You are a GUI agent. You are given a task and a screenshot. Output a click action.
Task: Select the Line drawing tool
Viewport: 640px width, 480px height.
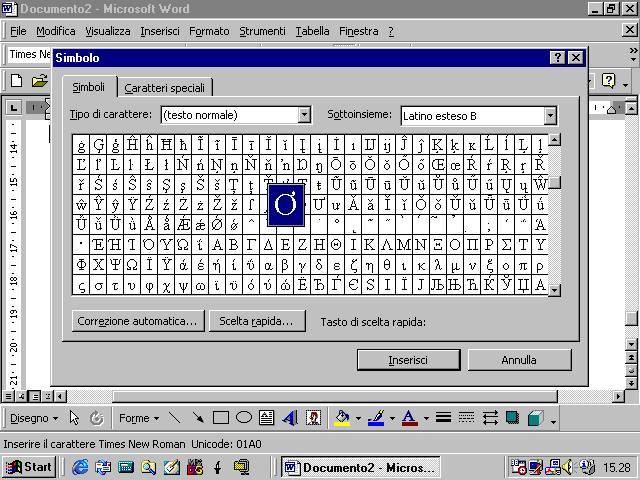click(175, 418)
